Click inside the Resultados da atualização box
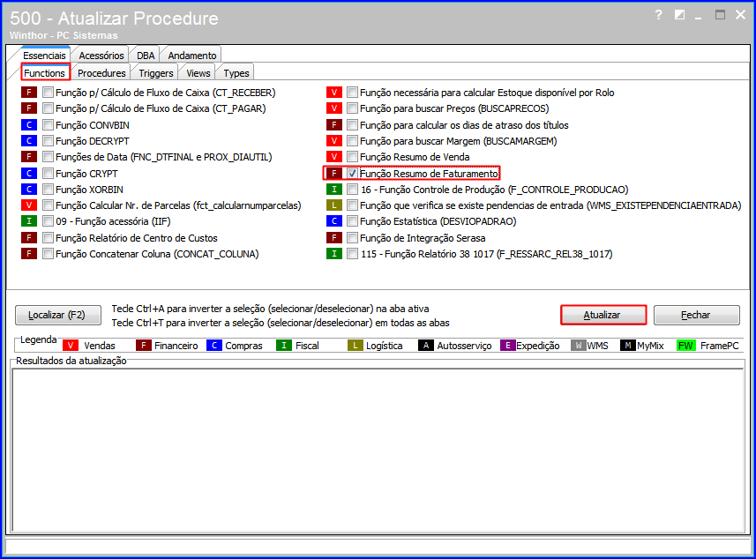Image resolution: width=756 pixels, height=559 pixels. pyautogui.click(x=378, y=450)
